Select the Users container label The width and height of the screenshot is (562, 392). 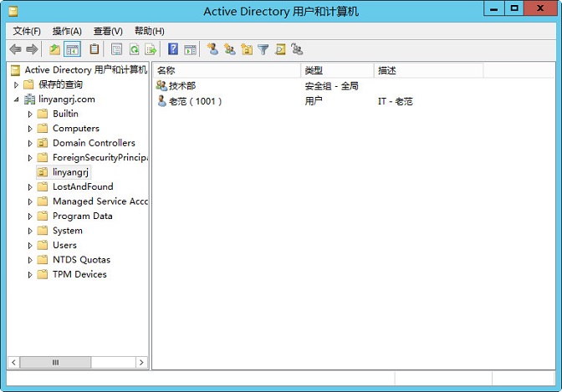tap(65, 245)
